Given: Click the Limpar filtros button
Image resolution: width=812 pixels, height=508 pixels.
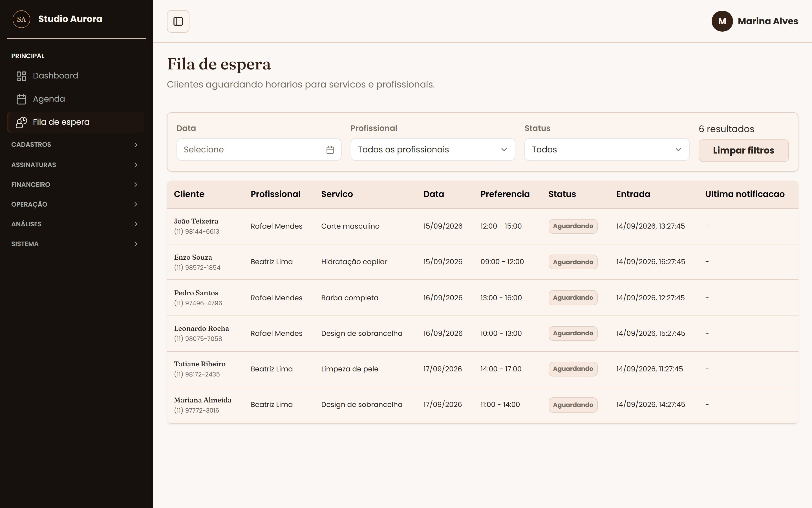Looking at the screenshot, I should click(743, 150).
